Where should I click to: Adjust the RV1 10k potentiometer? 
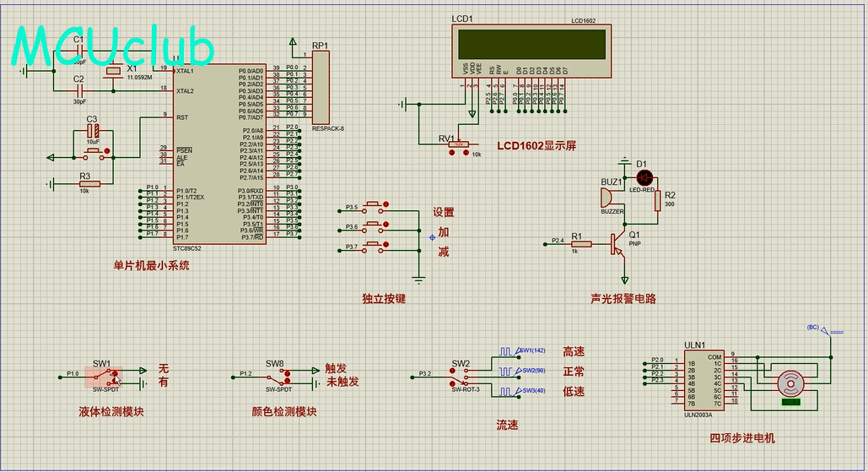point(458,145)
